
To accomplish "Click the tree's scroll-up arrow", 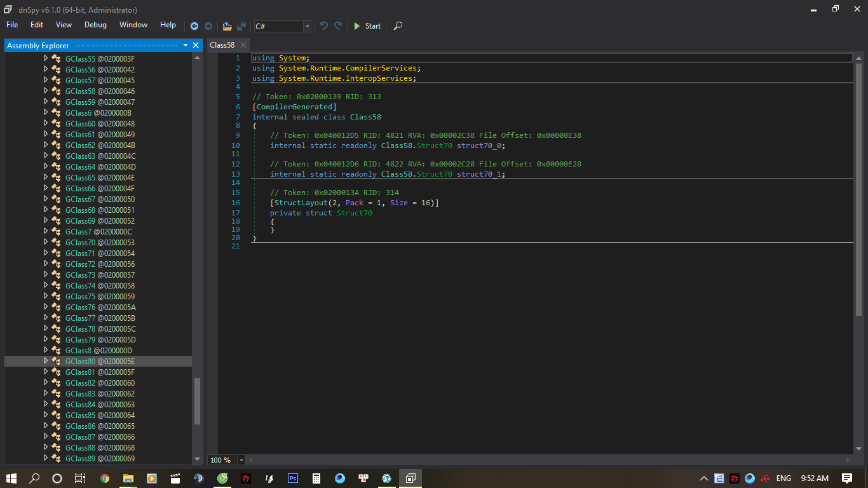I will pyautogui.click(x=197, y=57).
